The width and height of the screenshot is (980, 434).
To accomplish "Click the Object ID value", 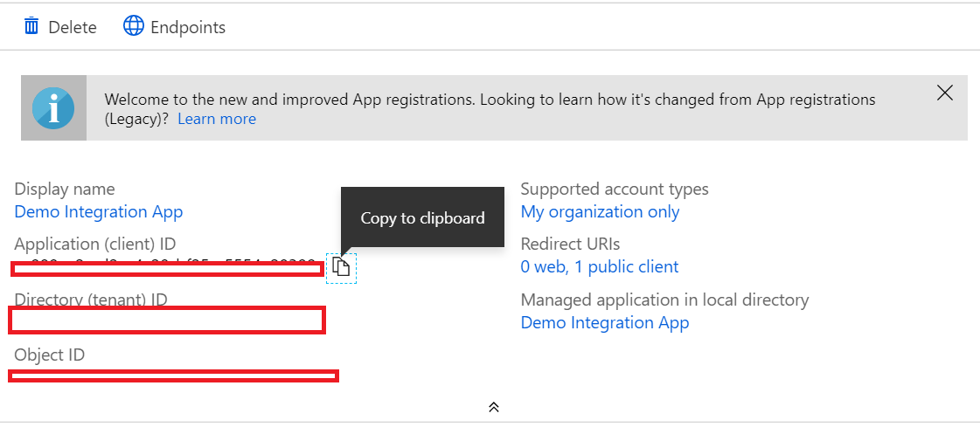I will (x=173, y=375).
